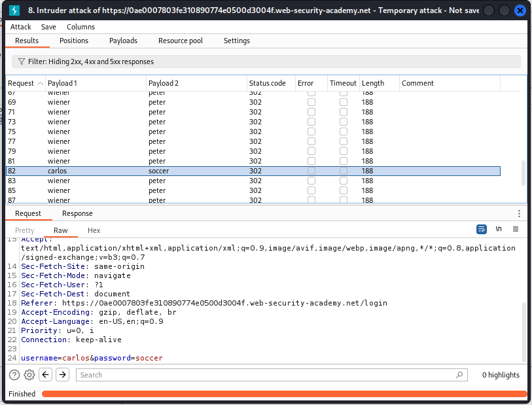The height and width of the screenshot is (405, 532).
Task: Click the filter funnel icon
Action: pos(22,62)
